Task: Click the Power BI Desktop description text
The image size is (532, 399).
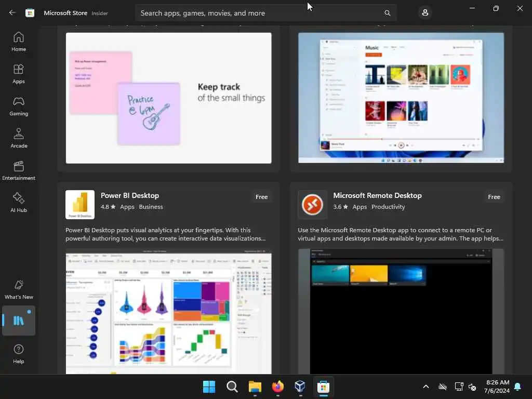Action: click(166, 234)
